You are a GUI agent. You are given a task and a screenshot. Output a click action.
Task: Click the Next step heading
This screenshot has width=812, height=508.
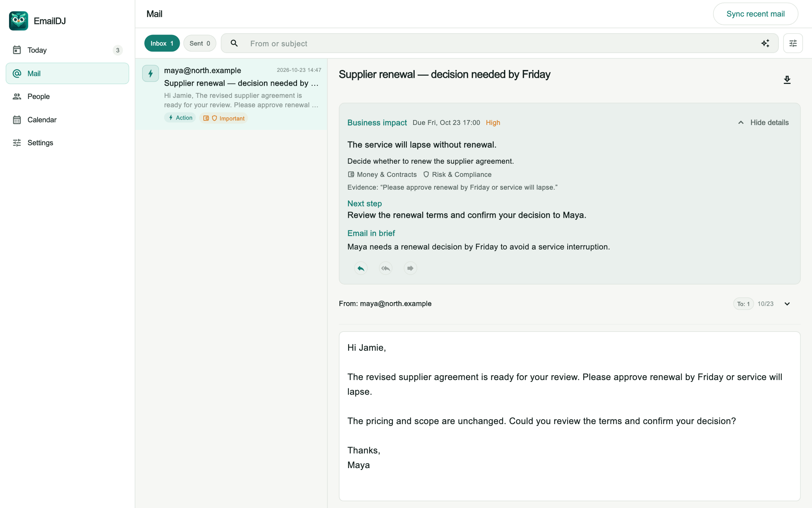365,204
